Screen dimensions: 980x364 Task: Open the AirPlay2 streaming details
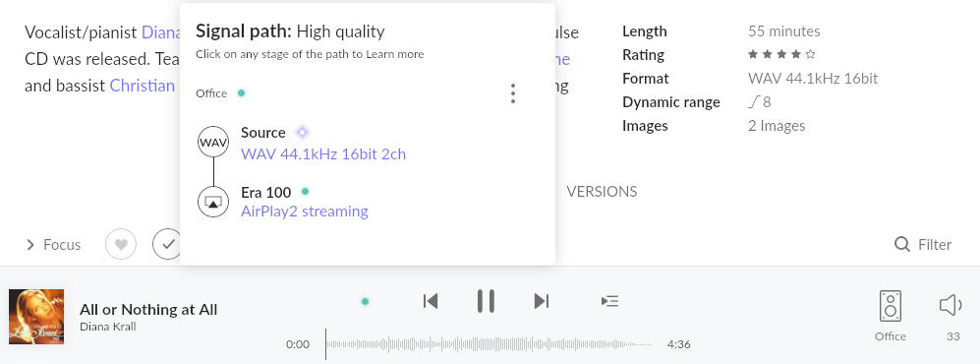(x=305, y=212)
